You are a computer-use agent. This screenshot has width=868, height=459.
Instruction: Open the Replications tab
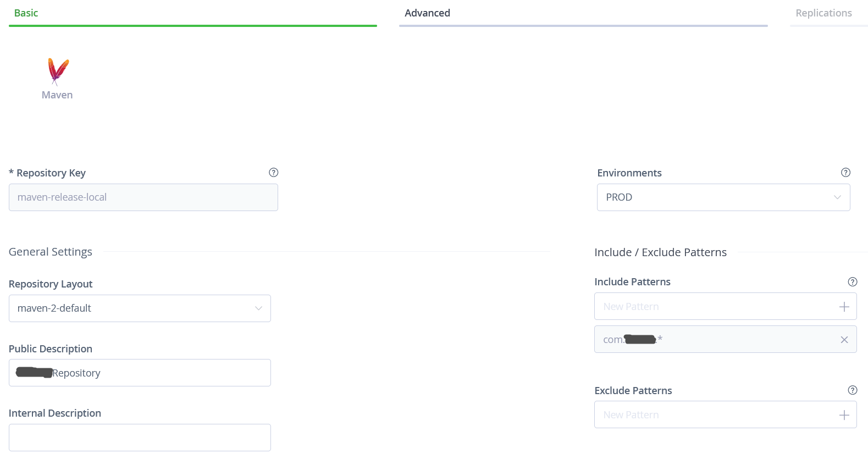[x=823, y=13]
